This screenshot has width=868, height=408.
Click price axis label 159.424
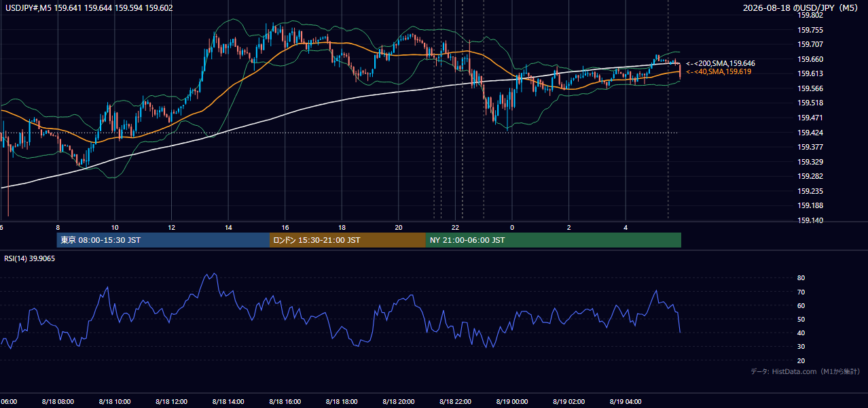click(x=810, y=133)
